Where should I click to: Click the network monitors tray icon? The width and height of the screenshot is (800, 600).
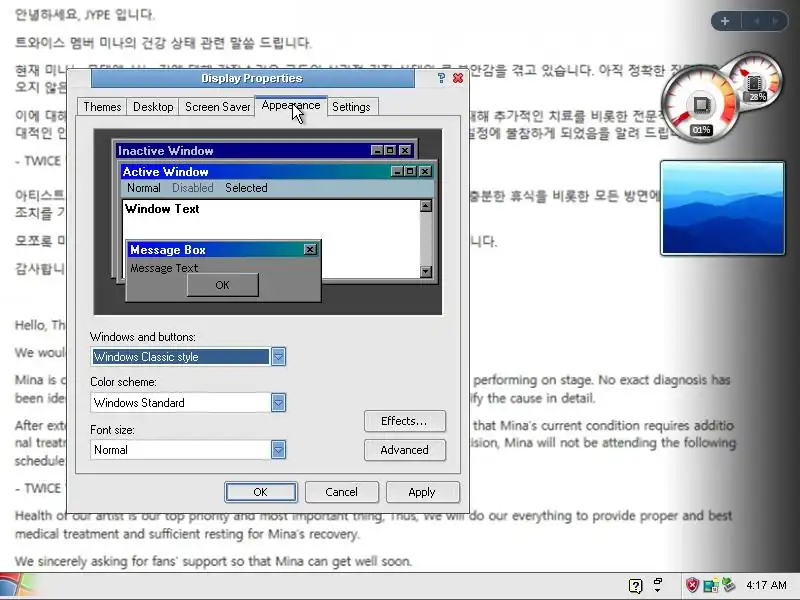click(x=710, y=585)
